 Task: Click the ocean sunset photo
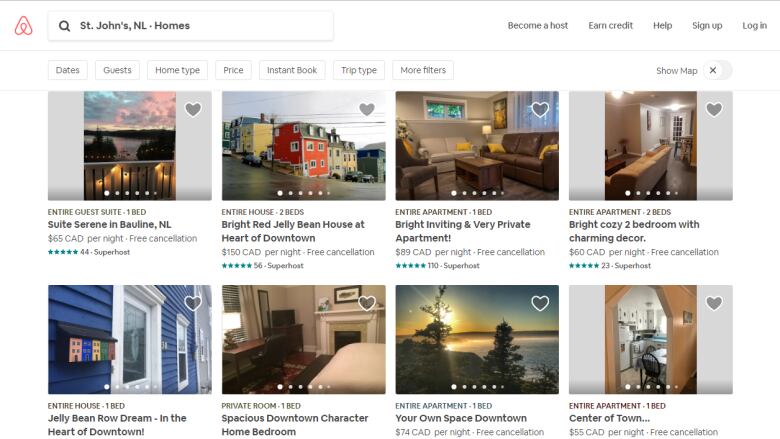pos(477,340)
